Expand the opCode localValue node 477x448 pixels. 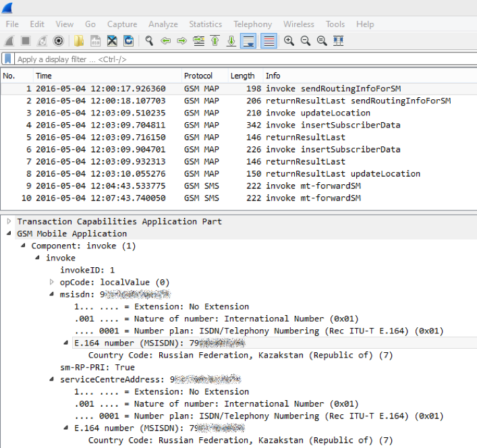pos(53,282)
